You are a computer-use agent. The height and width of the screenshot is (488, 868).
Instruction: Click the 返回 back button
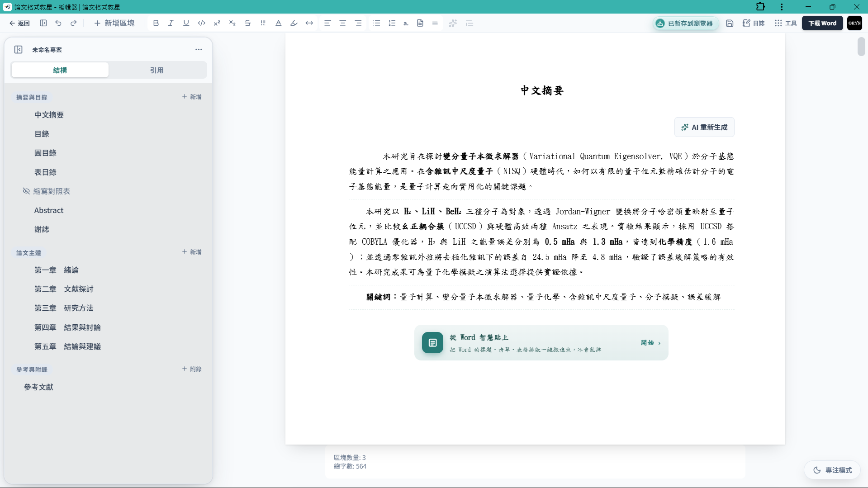(x=19, y=23)
